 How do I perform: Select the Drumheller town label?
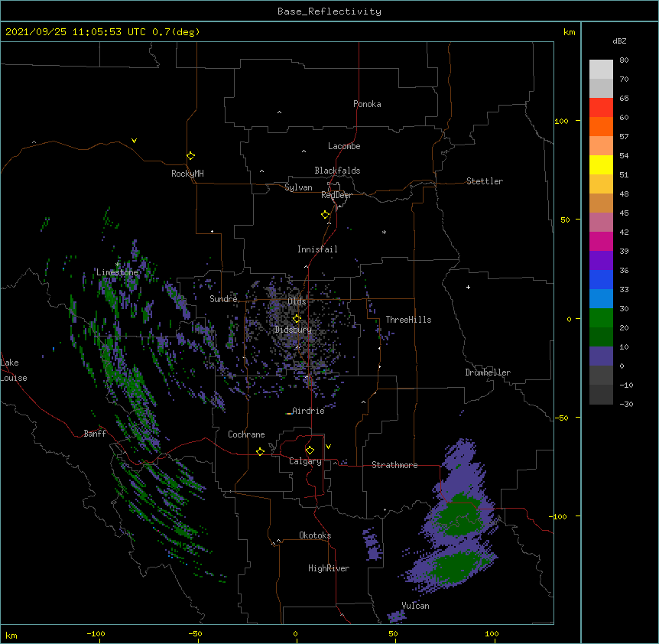(488, 372)
